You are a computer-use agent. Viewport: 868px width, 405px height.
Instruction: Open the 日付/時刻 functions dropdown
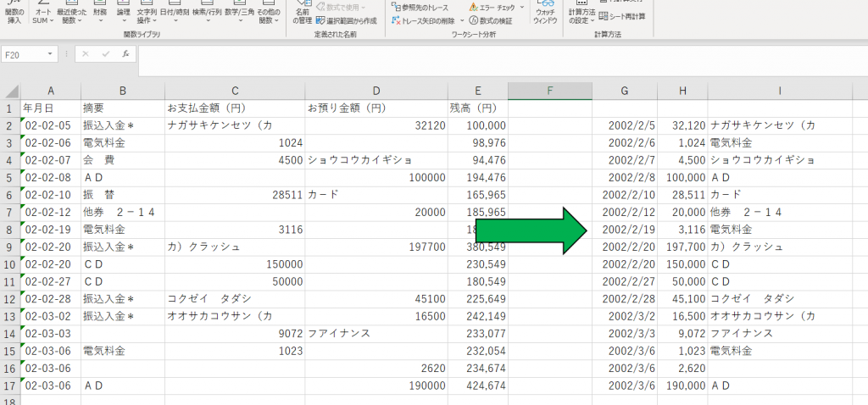(x=174, y=16)
